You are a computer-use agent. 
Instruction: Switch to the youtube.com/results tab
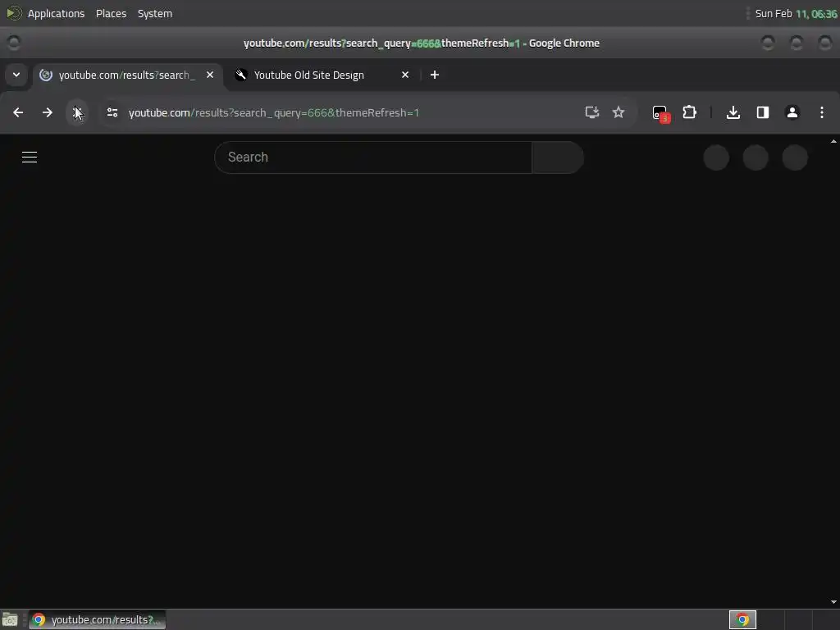click(x=127, y=75)
